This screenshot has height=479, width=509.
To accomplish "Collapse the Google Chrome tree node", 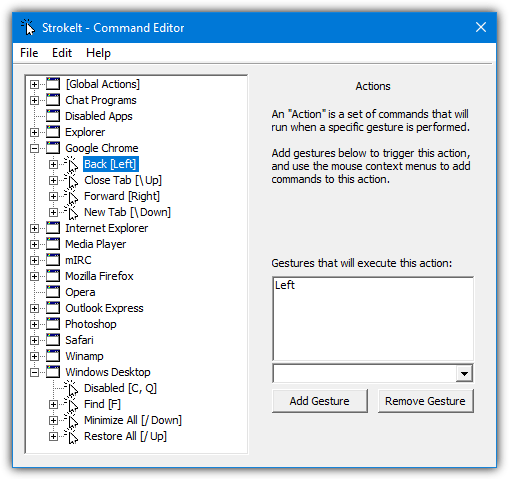I will click(x=34, y=148).
